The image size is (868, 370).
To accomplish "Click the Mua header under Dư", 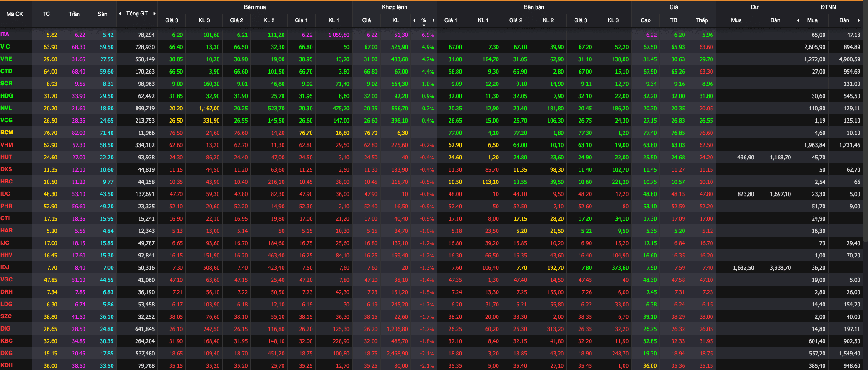I will click(x=736, y=20).
